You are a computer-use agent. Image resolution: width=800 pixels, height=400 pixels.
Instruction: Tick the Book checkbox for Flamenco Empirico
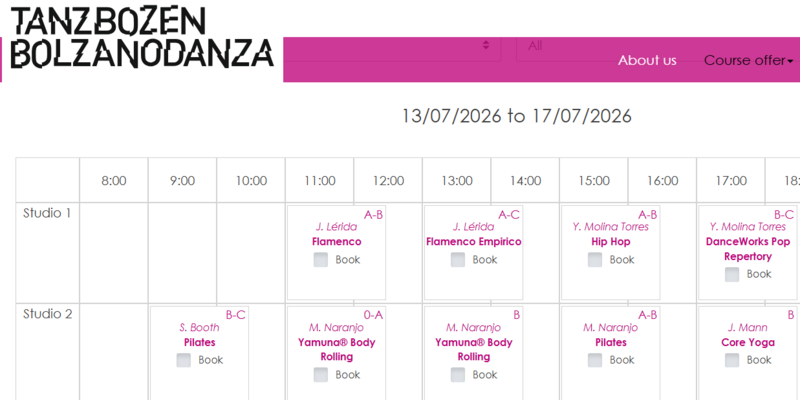[x=458, y=260]
